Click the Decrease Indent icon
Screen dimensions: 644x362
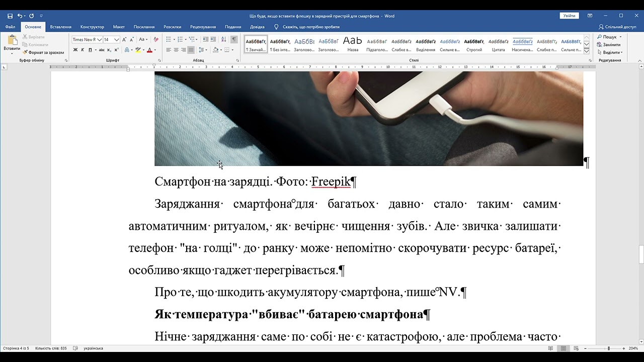tap(205, 40)
